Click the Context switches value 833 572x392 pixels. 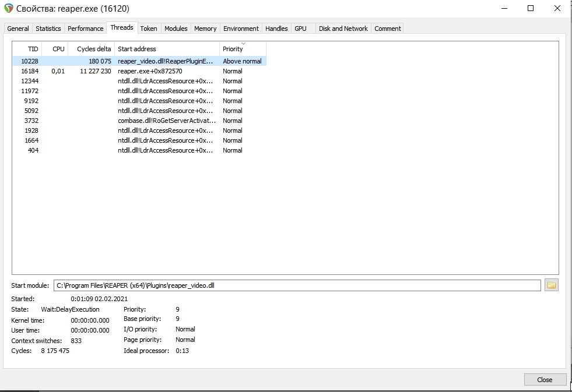point(76,341)
